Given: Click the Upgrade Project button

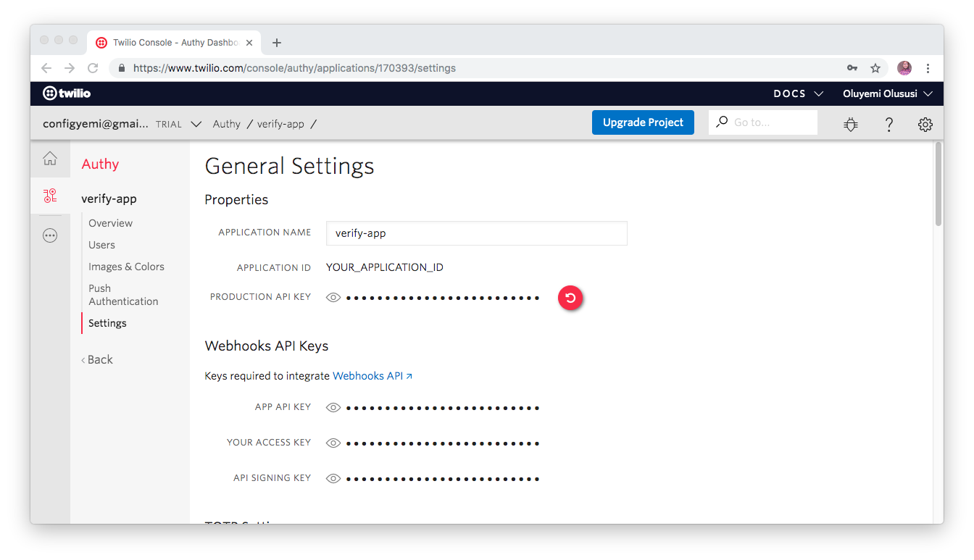Looking at the screenshot, I should 643,122.
